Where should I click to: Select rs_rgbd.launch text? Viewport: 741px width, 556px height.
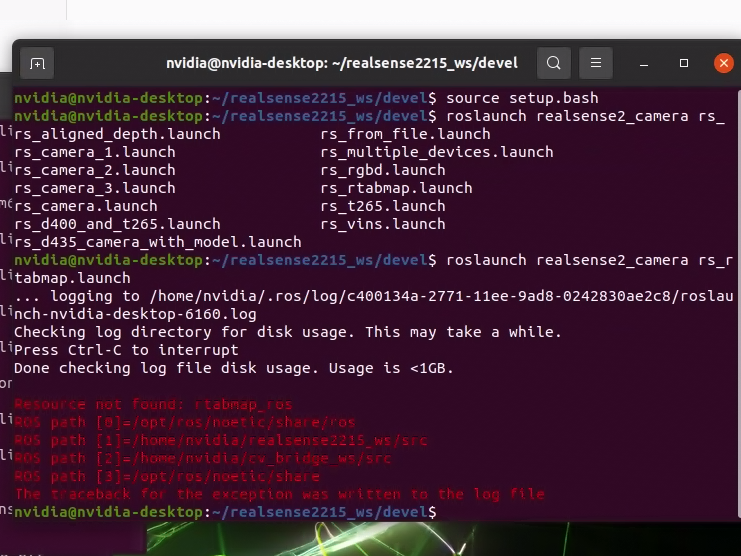(383, 170)
